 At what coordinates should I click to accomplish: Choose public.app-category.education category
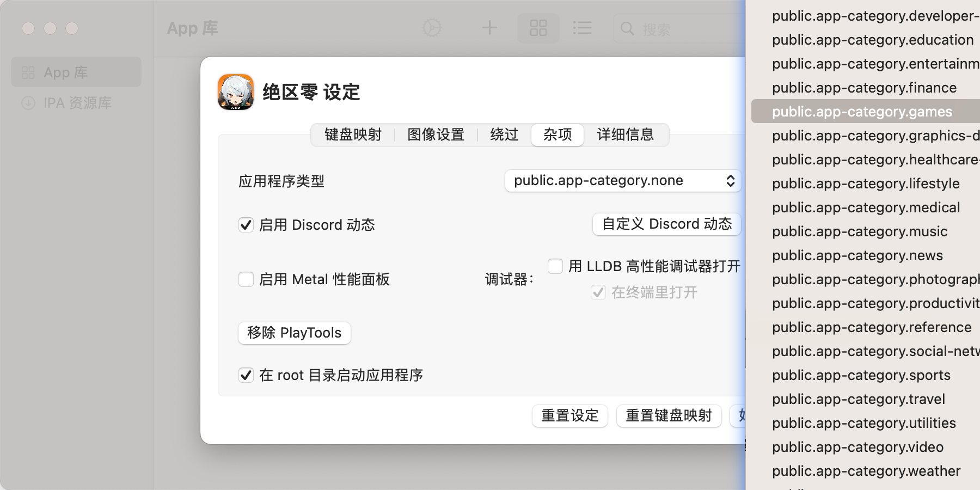pyautogui.click(x=873, y=40)
